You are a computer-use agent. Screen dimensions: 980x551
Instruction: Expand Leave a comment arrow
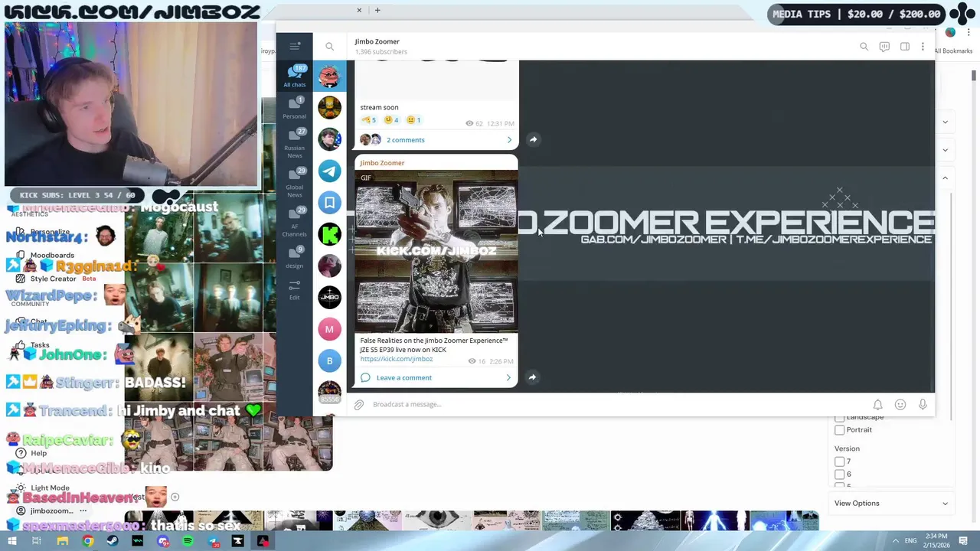[508, 377]
